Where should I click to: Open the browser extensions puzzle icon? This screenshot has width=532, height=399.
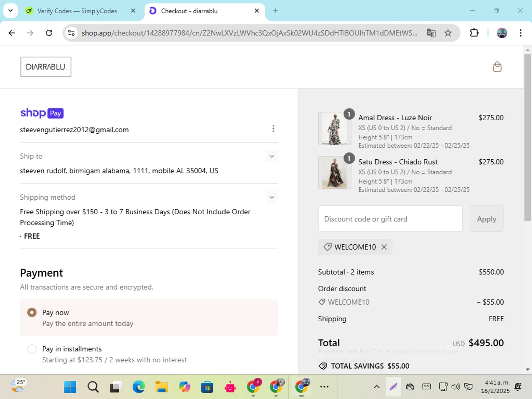tap(474, 33)
